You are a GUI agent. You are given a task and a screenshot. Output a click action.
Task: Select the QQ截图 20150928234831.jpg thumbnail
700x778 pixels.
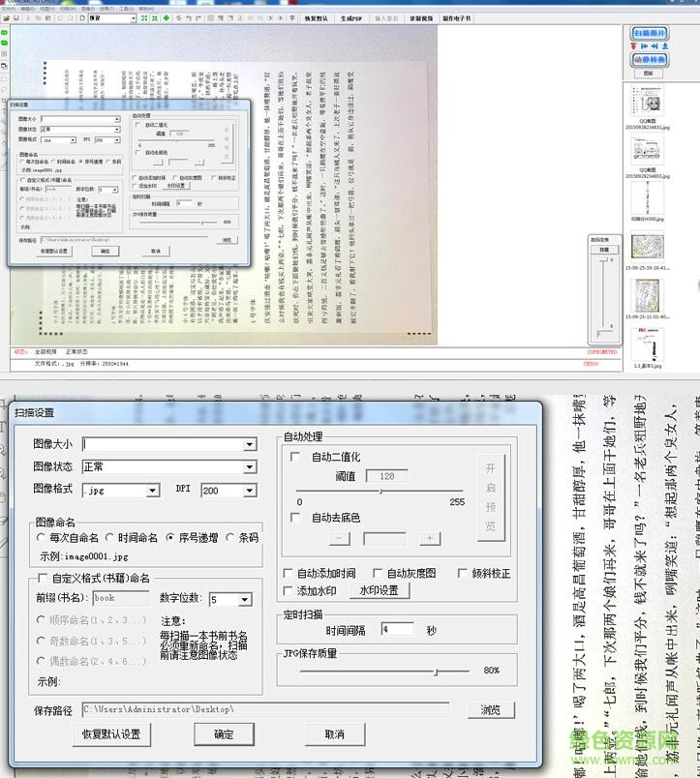click(x=648, y=100)
